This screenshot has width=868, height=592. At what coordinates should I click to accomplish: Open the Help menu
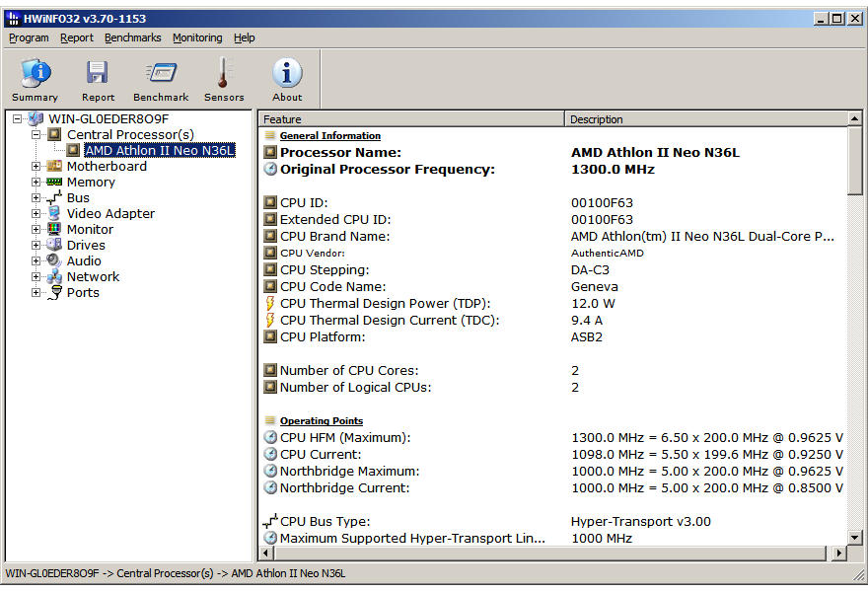pyautogui.click(x=245, y=37)
